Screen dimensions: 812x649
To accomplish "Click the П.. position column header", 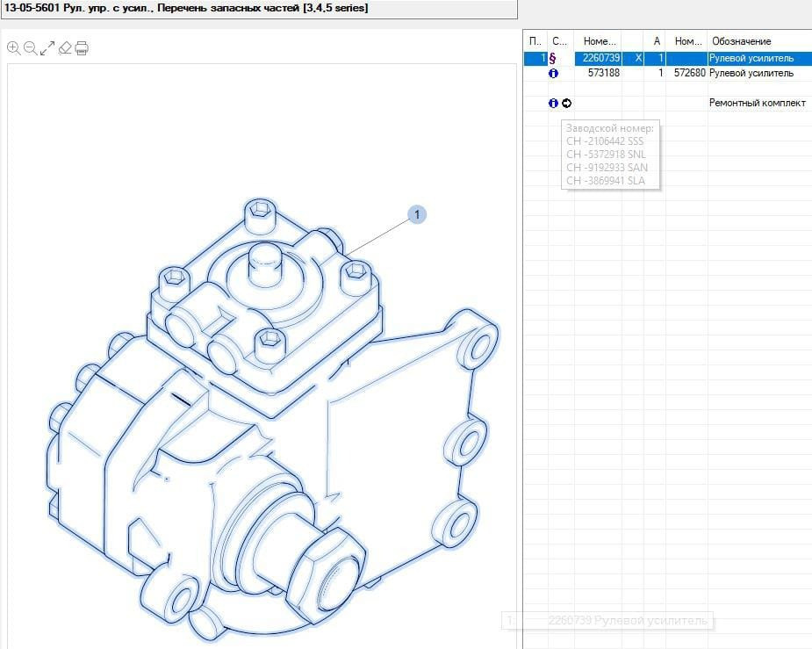I will [535, 41].
